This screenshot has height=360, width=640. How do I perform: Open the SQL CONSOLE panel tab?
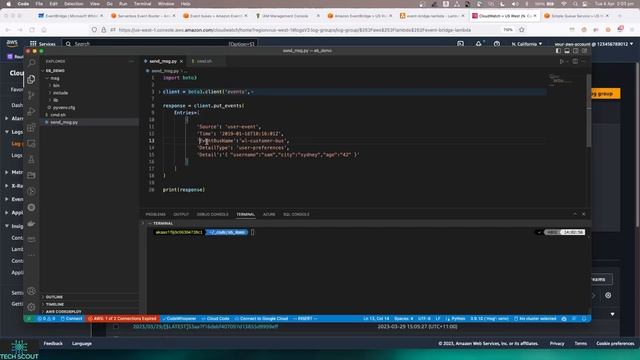point(296,214)
